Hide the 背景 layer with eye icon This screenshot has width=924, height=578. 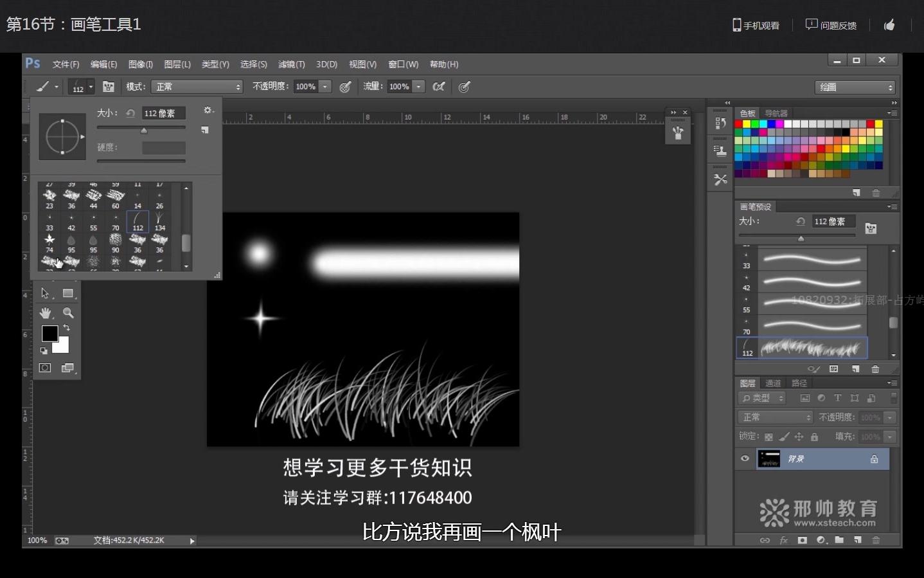tap(745, 459)
